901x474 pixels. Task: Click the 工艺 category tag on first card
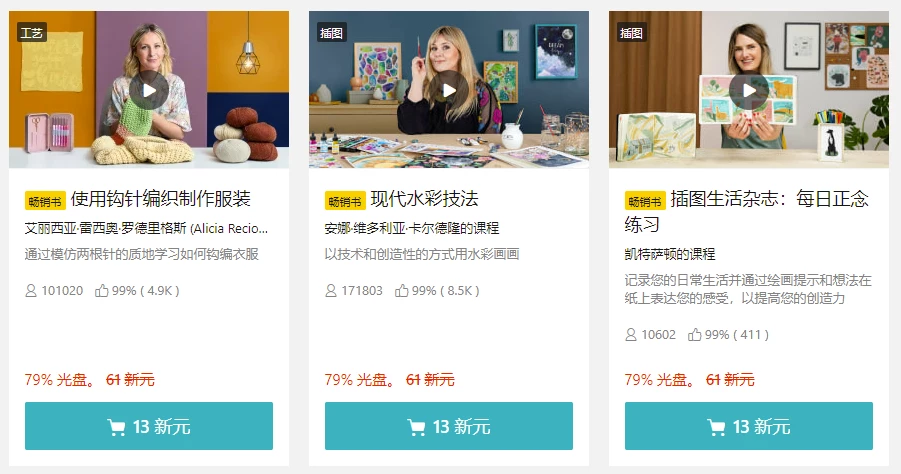(32, 33)
